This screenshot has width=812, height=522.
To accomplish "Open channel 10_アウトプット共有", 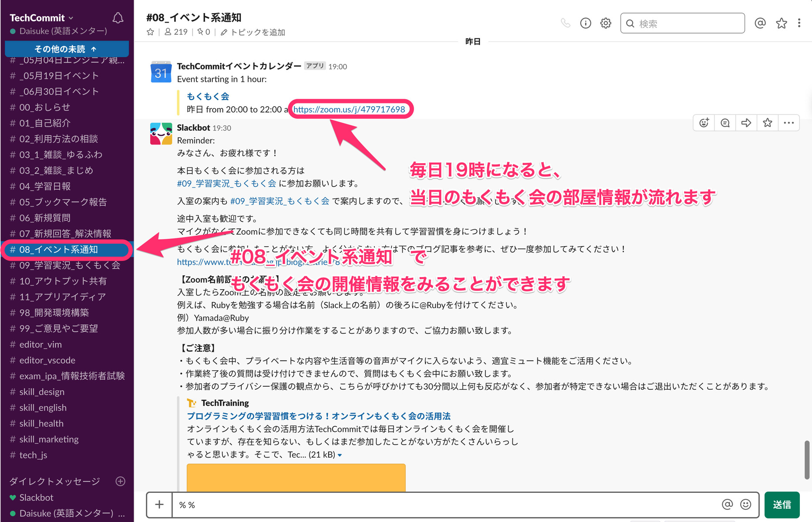I will click(x=67, y=281).
